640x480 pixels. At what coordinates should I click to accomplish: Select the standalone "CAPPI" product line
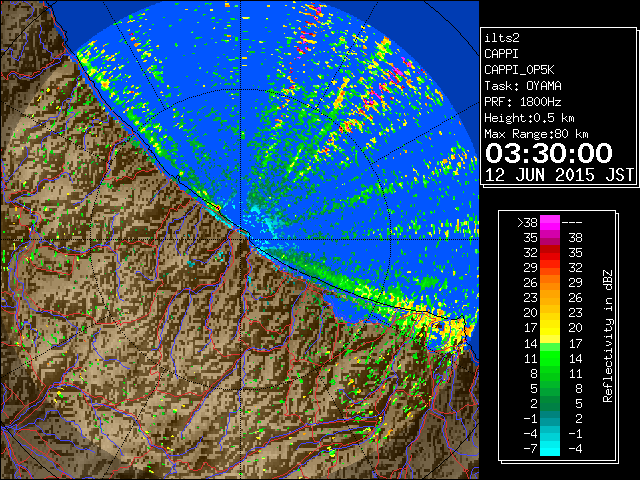tap(501, 54)
